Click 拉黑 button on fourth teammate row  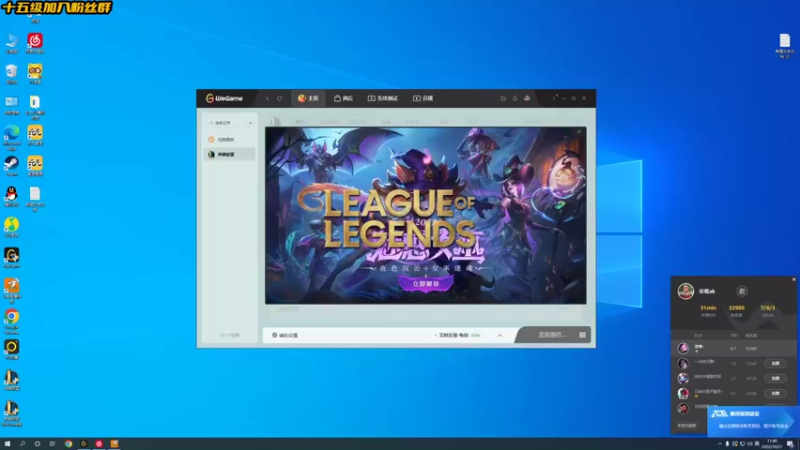click(776, 393)
